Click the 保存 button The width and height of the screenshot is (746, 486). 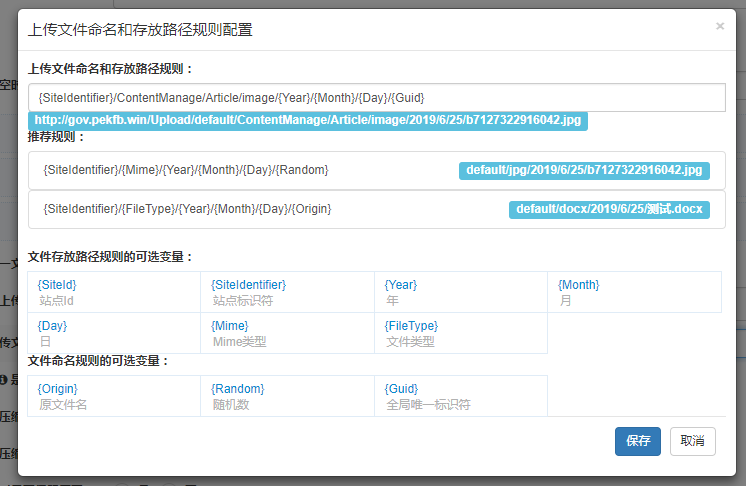point(637,441)
